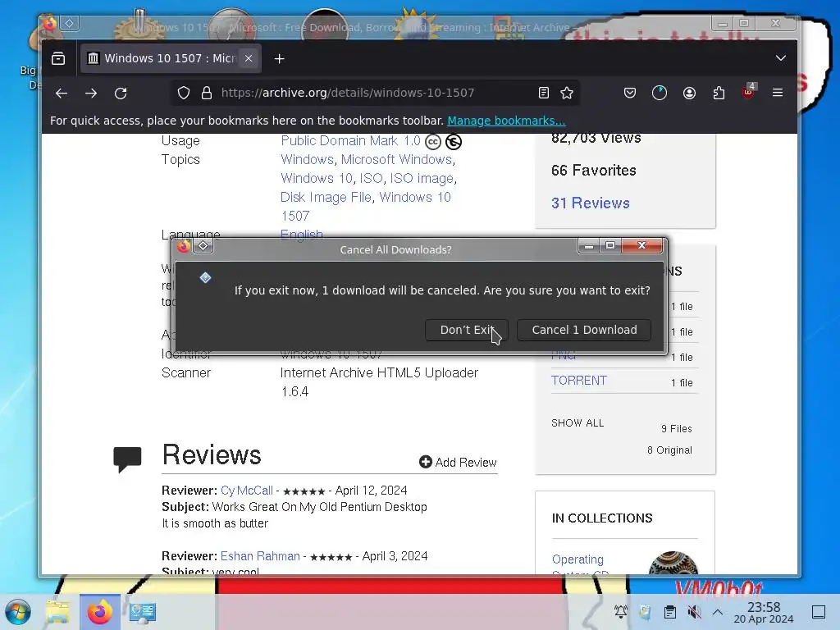Screen dimensions: 840x630
Task: Reload the archive.org page
Action: coord(121,94)
